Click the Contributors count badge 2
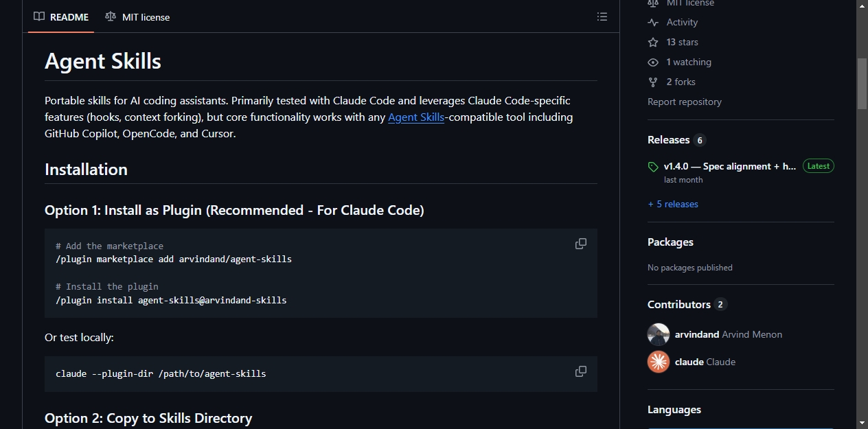 [720, 305]
